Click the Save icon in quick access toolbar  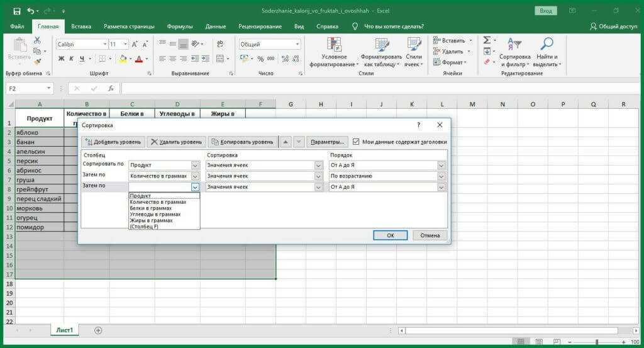pyautogui.click(x=16, y=11)
